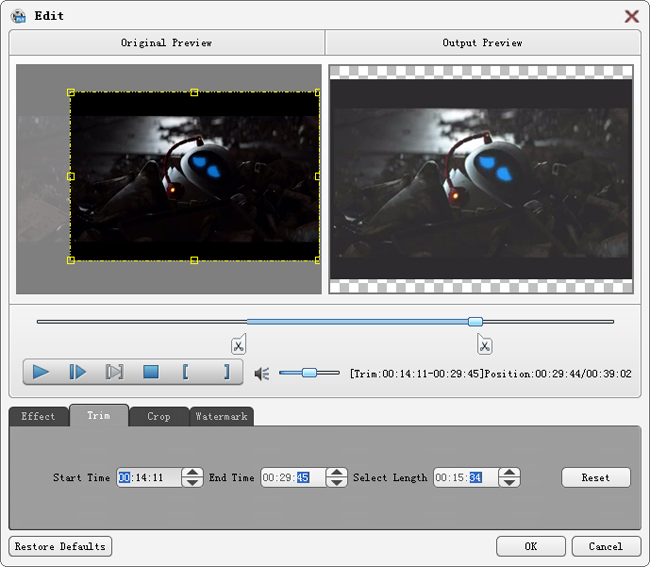Mute audio via the speaker icon
This screenshot has height=567, width=650.
tap(262, 374)
